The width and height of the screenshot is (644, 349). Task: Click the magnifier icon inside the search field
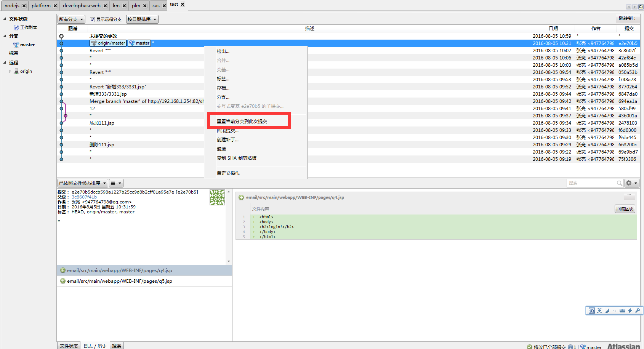click(620, 183)
